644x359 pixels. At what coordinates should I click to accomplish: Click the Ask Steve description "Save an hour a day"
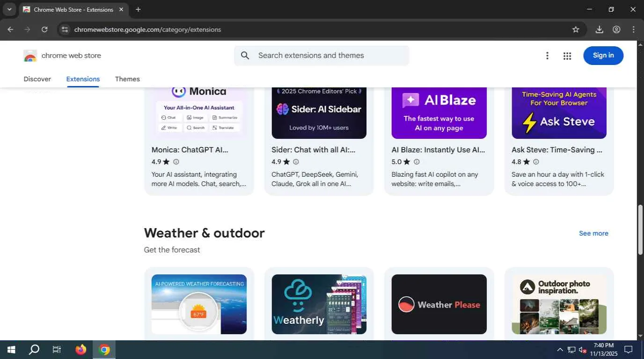[x=558, y=179]
